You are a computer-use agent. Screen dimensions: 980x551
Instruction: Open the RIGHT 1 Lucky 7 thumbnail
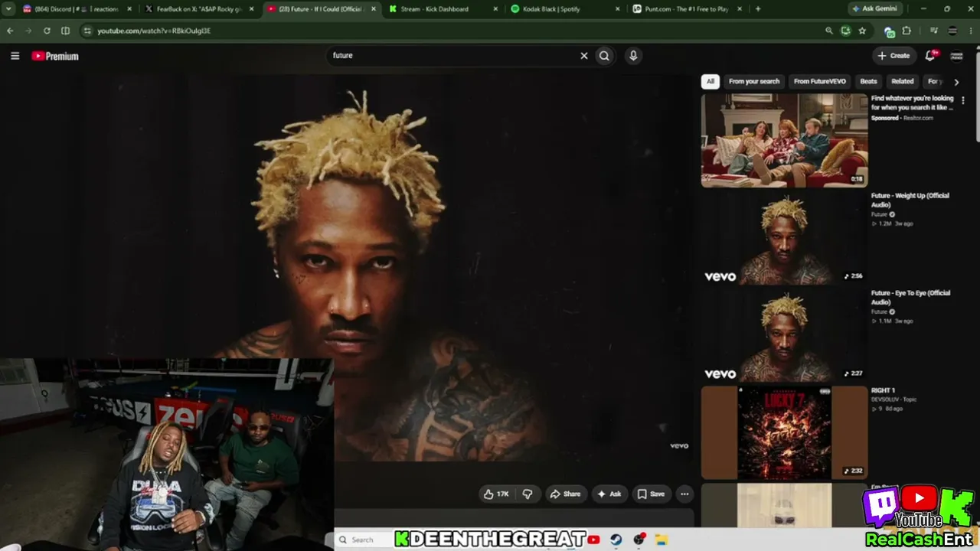coord(784,432)
